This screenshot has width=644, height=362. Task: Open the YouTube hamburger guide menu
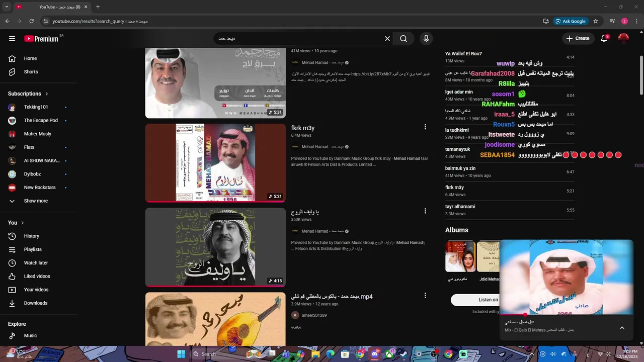point(12,39)
